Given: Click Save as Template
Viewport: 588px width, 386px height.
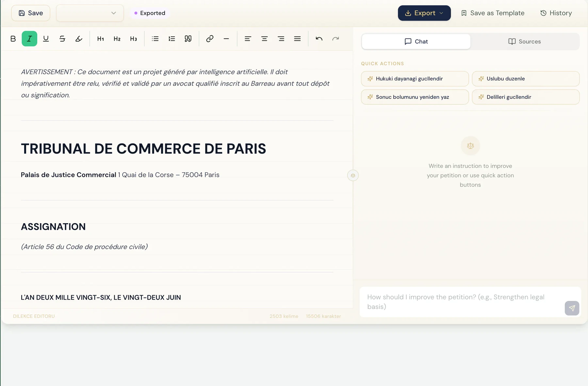Looking at the screenshot, I should [493, 13].
